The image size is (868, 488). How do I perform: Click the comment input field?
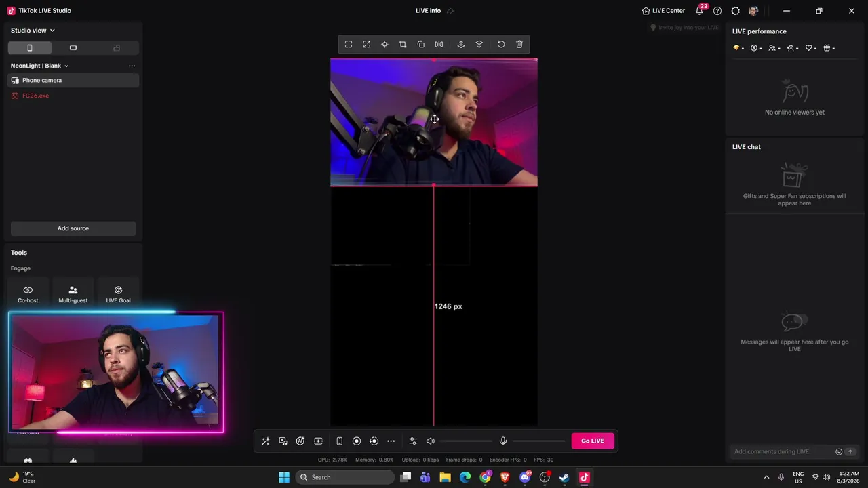click(x=783, y=452)
